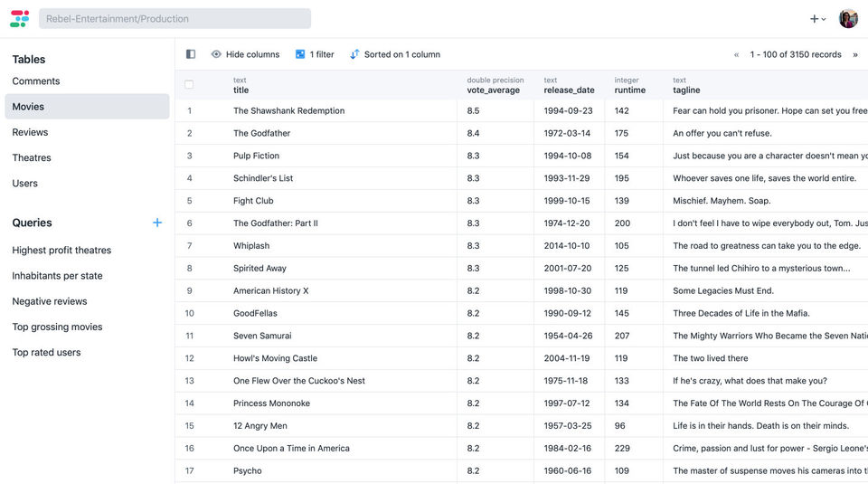Viewport: 868px width, 484px height.
Task: Open the 1 filter icon
Action: click(300, 54)
